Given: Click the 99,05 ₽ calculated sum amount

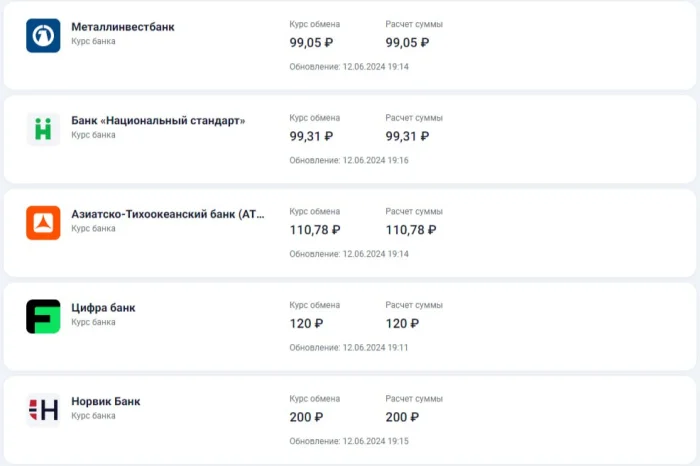Looking at the screenshot, I should 407,43.
